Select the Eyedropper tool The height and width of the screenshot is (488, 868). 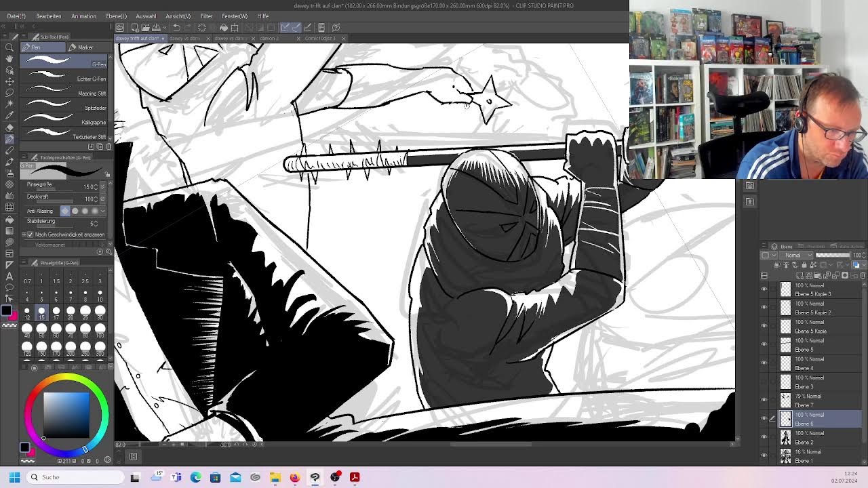[9, 115]
